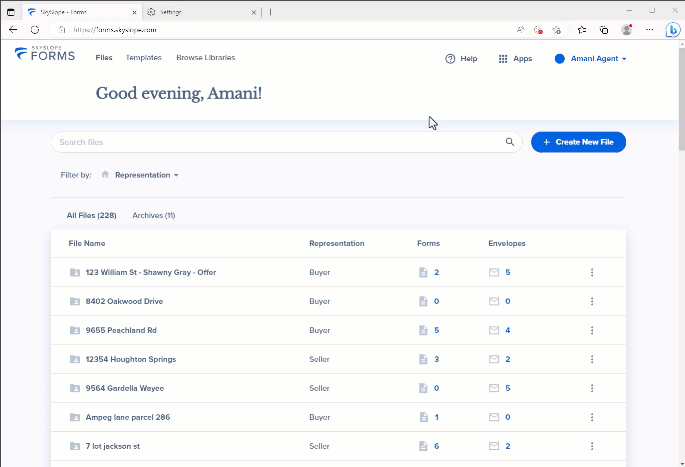
Task: Click the search magnifier icon
Action: [x=510, y=142]
